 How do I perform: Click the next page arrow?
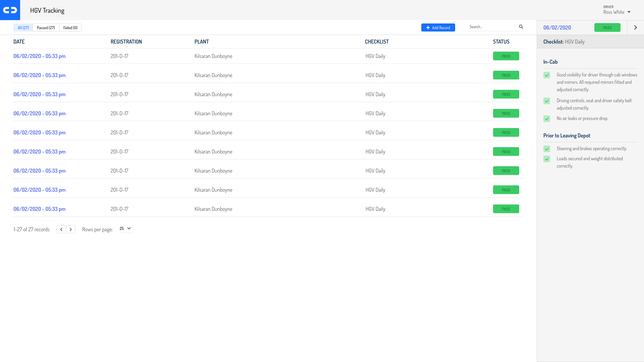[71, 229]
